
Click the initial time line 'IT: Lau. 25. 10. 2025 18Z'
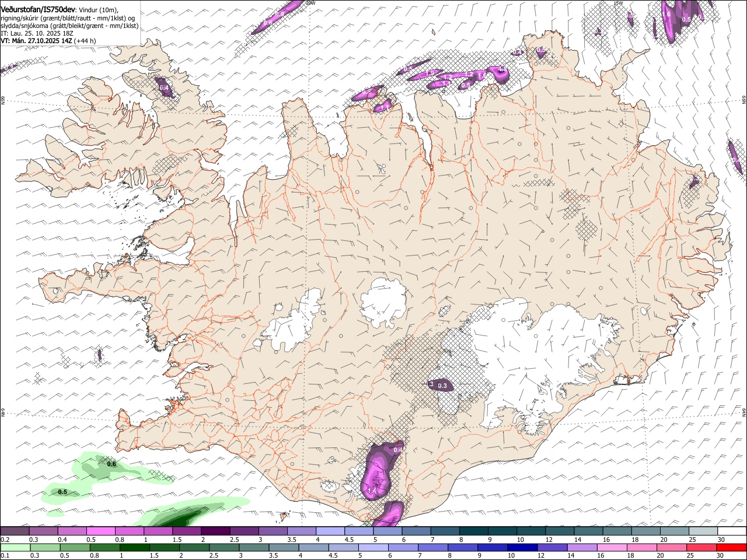pos(36,33)
